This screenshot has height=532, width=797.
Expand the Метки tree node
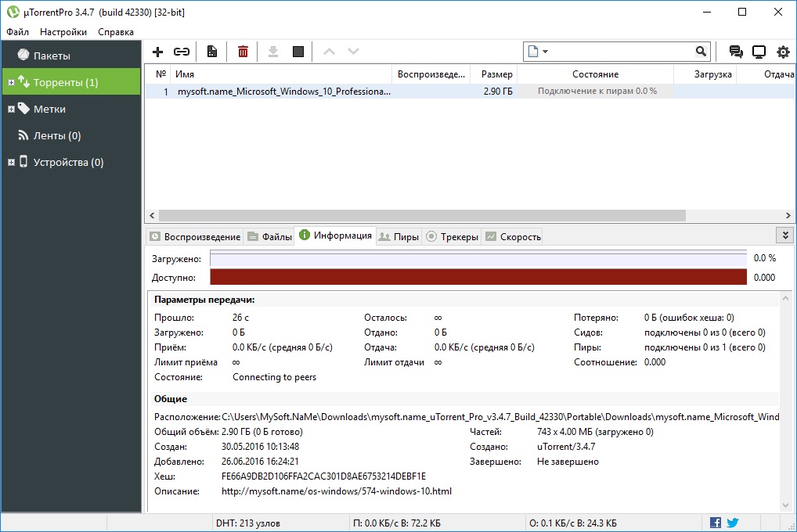11,109
